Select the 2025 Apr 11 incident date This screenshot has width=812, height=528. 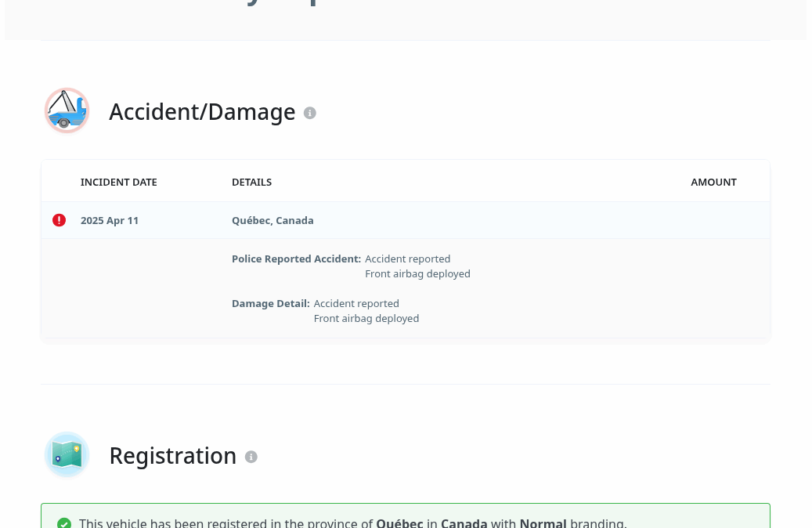coord(110,220)
